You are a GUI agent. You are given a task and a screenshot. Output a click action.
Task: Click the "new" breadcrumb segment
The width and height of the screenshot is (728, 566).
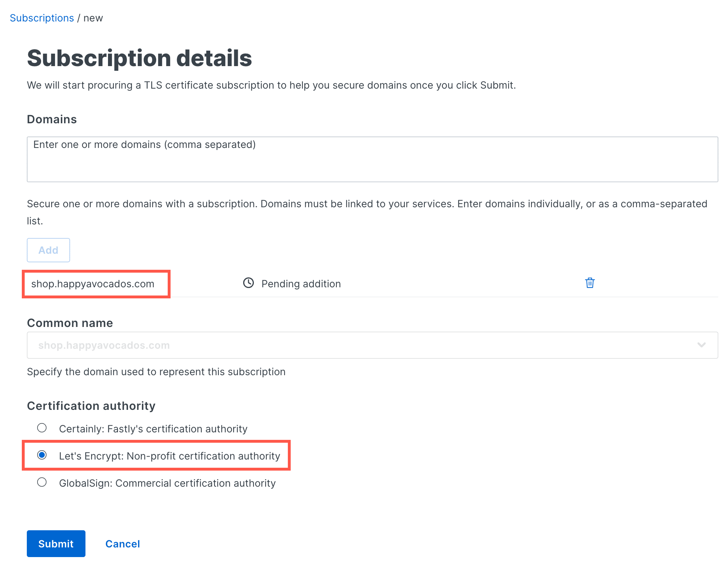coord(93,18)
